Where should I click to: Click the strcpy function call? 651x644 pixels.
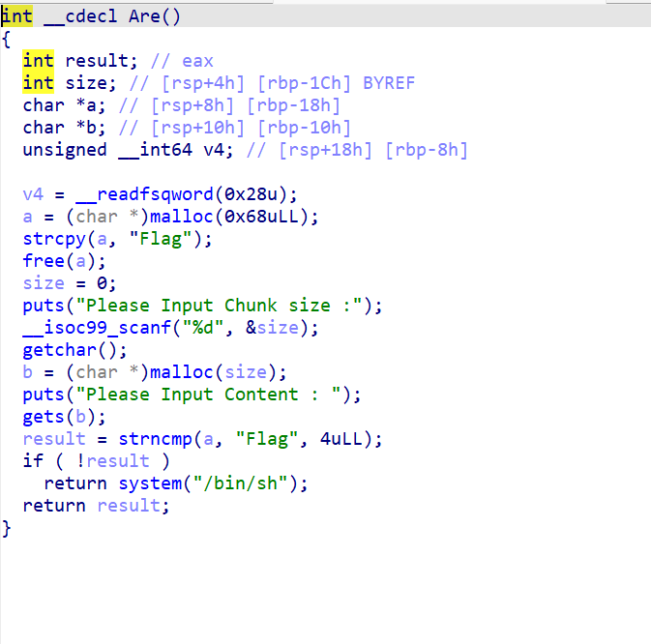(x=54, y=239)
